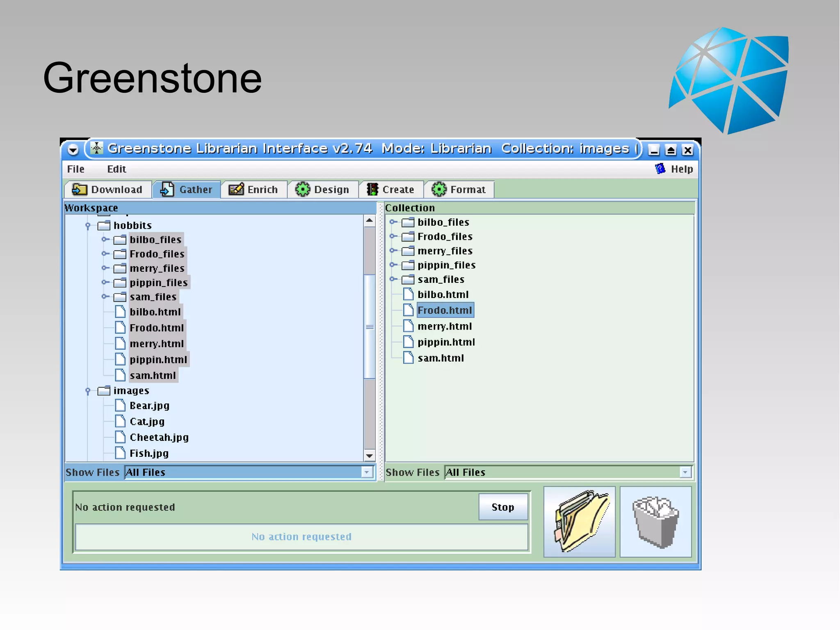Expand sam_files folder in Collection
Image resolution: width=840 pixels, height=630 pixels.
[x=393, y=279]
